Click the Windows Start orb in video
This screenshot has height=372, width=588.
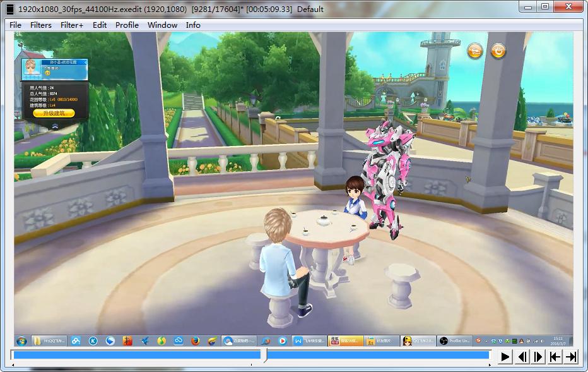[x=21, y=341]
